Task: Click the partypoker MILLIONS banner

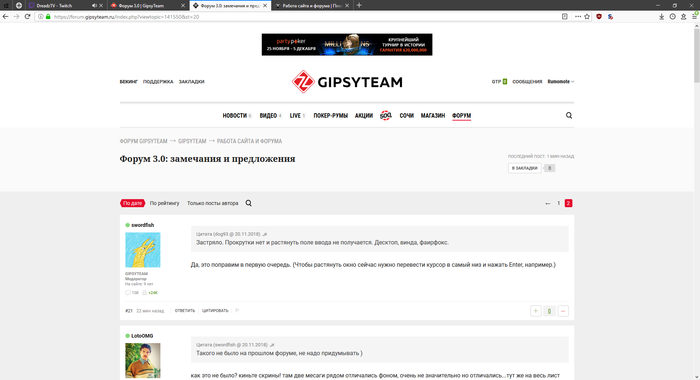Action: point(347,44)
